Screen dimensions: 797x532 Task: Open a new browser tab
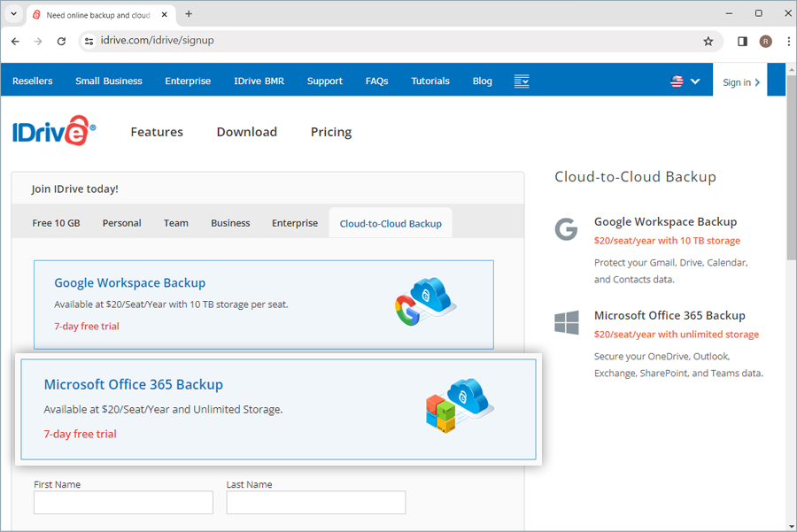click(x=189, y=14)
